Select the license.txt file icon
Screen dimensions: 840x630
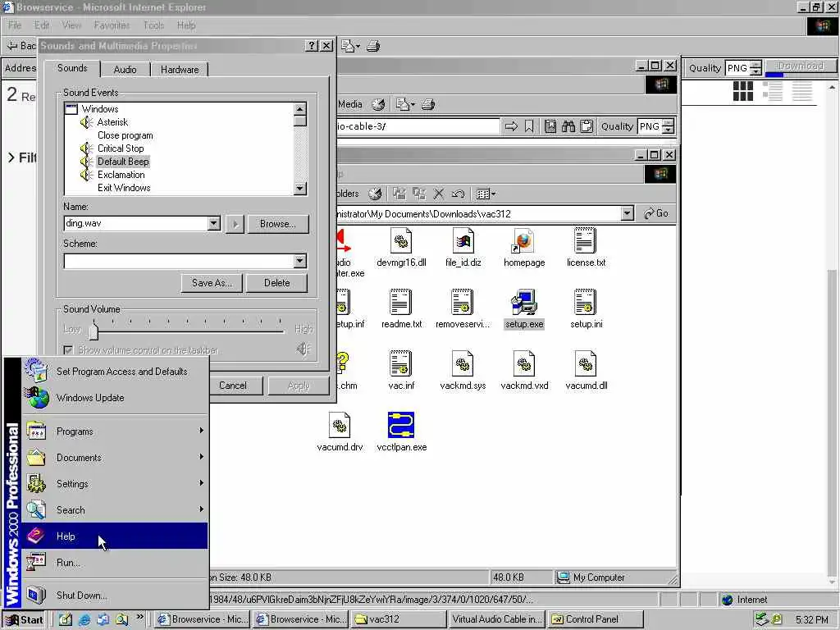(586, 241)
